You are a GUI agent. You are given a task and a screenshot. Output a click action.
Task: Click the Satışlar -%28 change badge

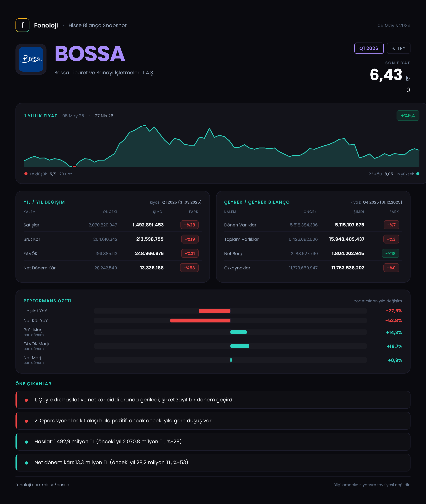190,225
